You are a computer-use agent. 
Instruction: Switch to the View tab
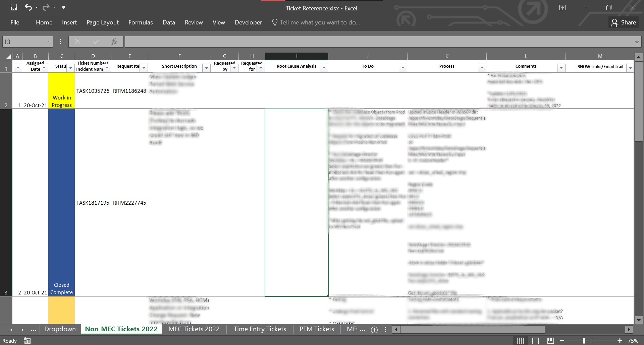[219, 22]
